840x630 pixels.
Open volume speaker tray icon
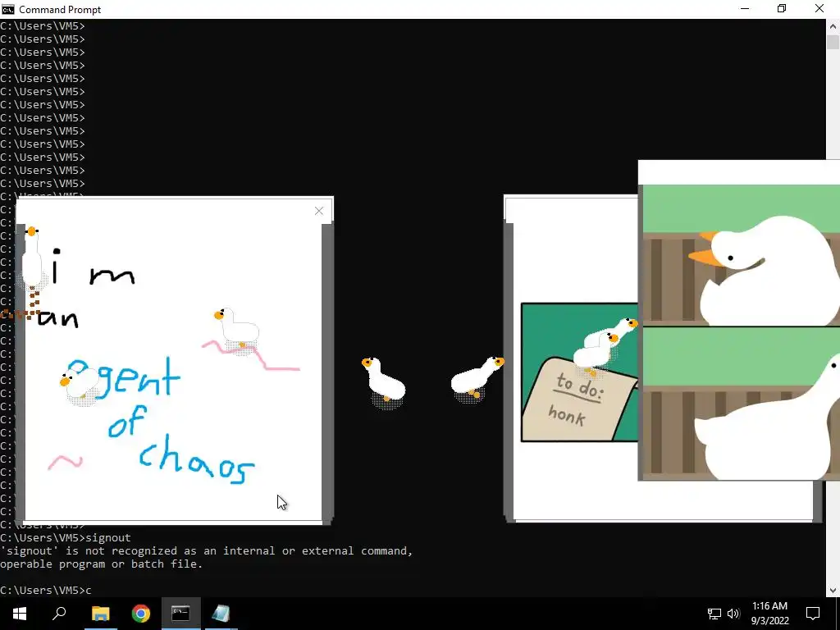[733, 614]
